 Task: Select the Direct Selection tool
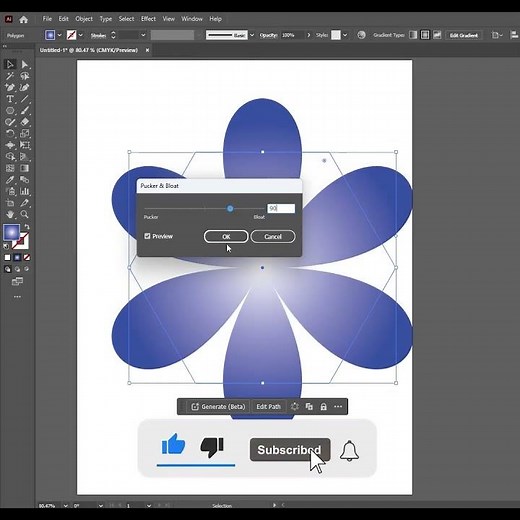tap(24, 64)
